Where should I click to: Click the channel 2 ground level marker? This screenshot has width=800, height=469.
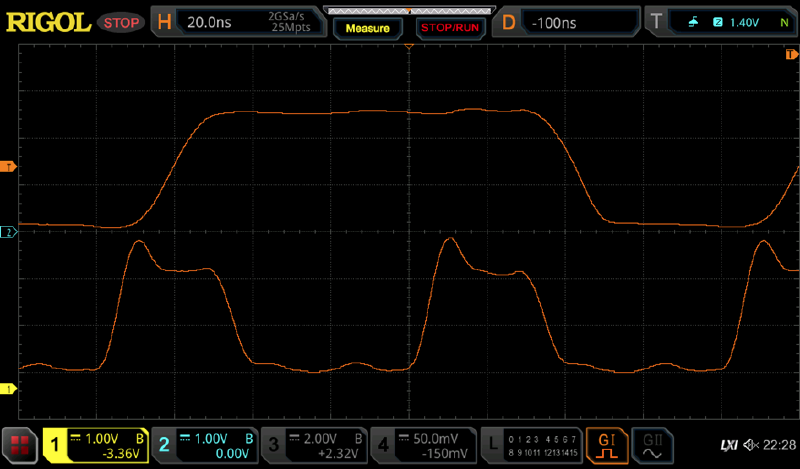pos(10,232)
